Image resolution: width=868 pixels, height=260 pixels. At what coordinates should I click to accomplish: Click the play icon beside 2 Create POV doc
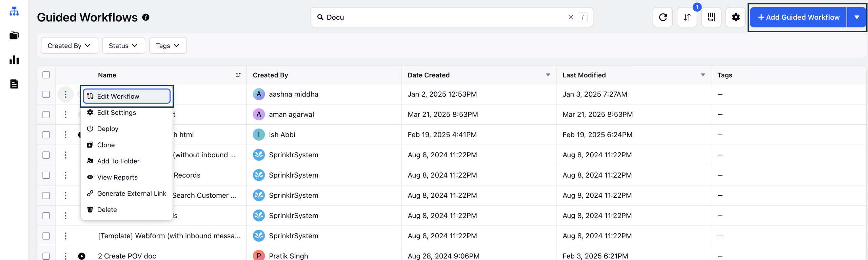(82, 256)
